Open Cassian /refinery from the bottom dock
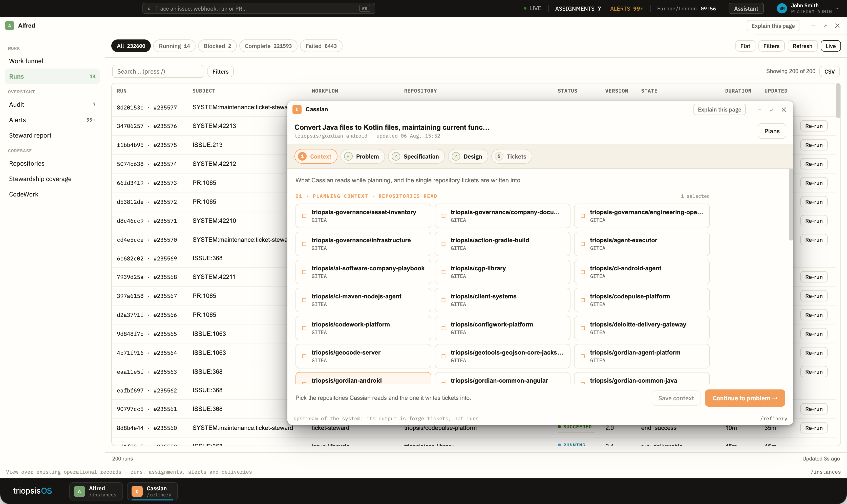This screenshot has width=847, height=504. 153,491
